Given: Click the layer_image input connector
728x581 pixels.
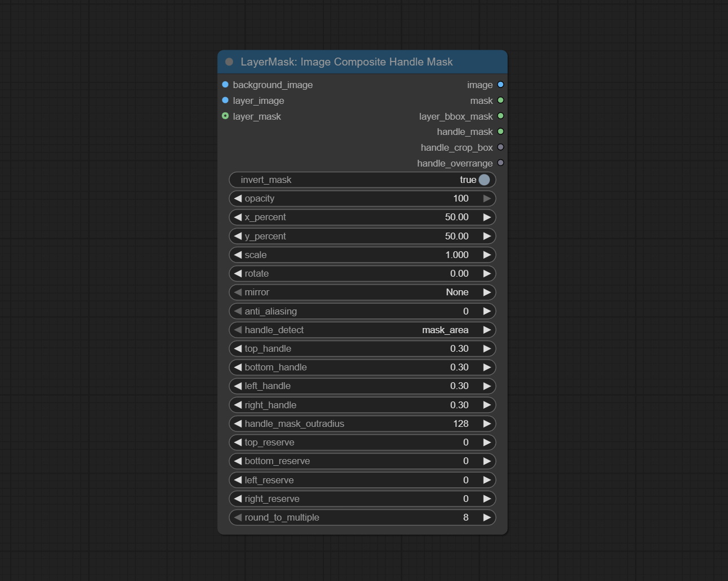Looking at the screenshot, I should 225,101.
